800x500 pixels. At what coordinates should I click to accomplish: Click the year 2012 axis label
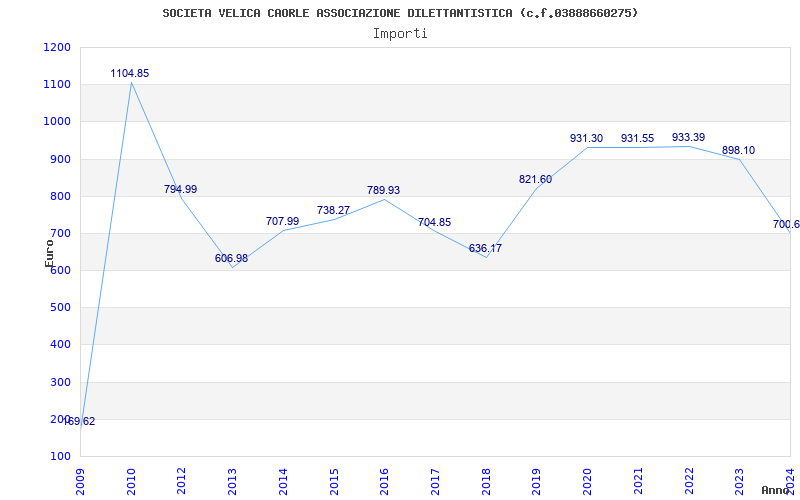182,481
